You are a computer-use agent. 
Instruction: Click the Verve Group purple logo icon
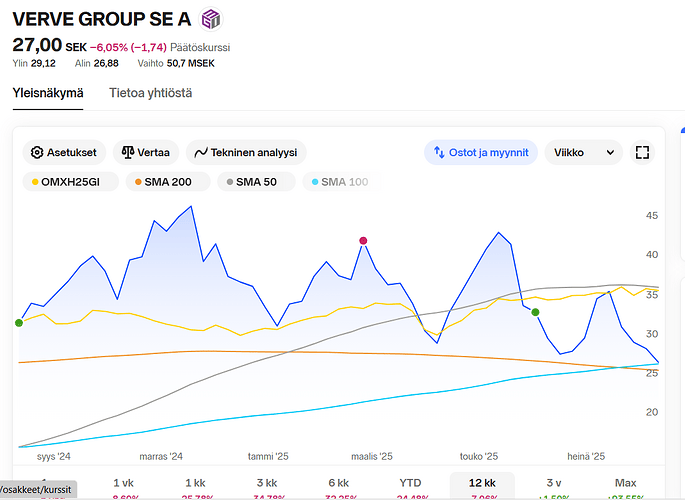211,19
